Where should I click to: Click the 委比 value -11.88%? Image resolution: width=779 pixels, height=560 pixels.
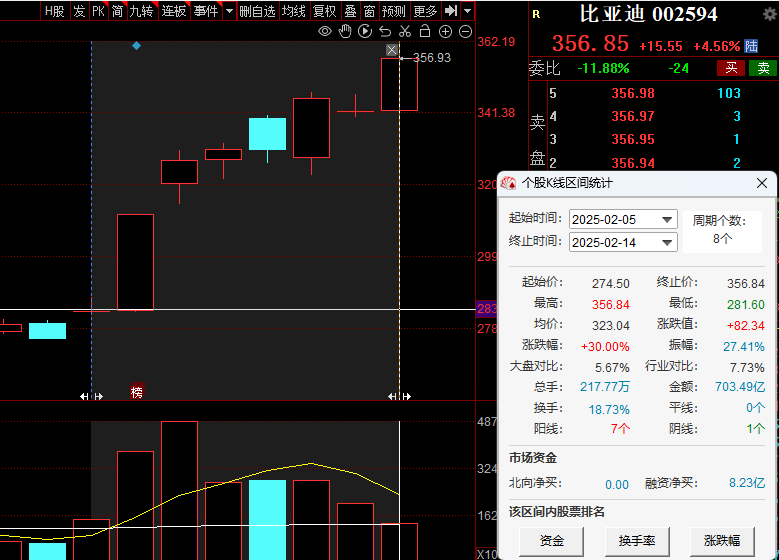tap(603, 68)
